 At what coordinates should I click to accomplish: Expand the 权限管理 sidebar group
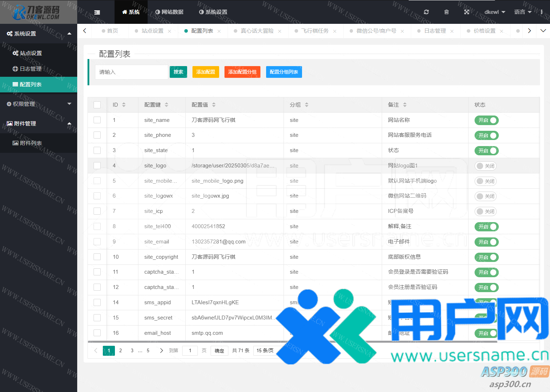(x=38, y=104)
